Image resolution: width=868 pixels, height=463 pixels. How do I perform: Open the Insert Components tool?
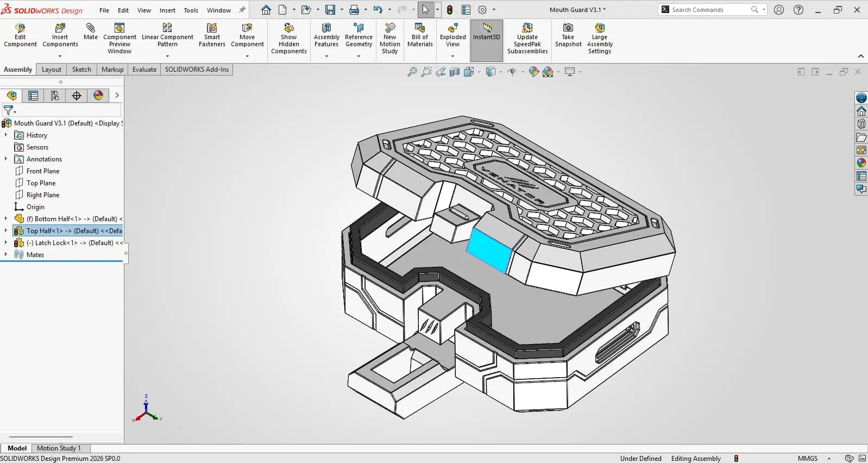pyautogui.click(x=60, y=35)
